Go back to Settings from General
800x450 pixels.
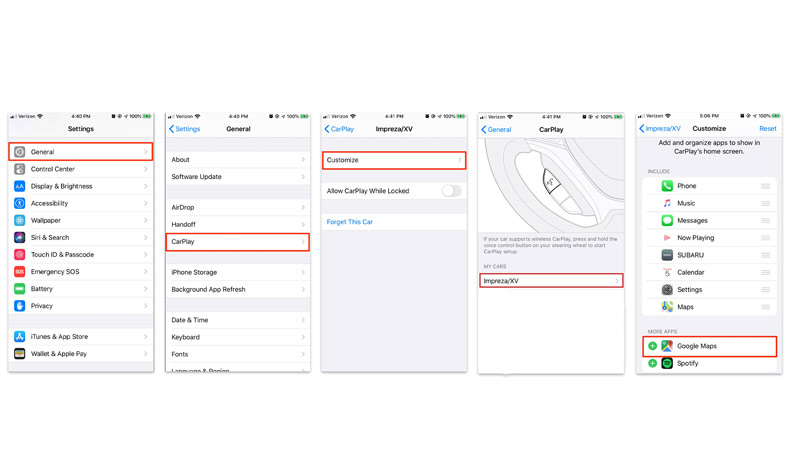pos(185,129)
